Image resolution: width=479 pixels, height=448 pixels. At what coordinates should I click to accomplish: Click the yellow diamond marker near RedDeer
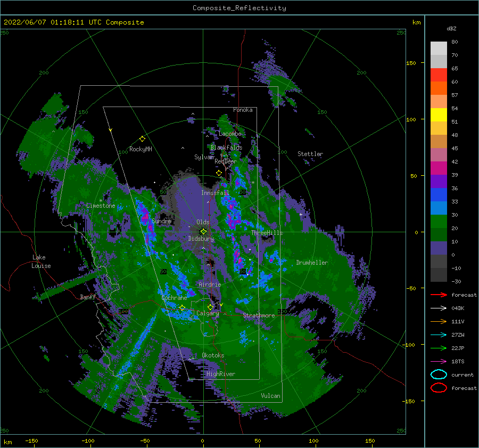click(x=219, y=173)
